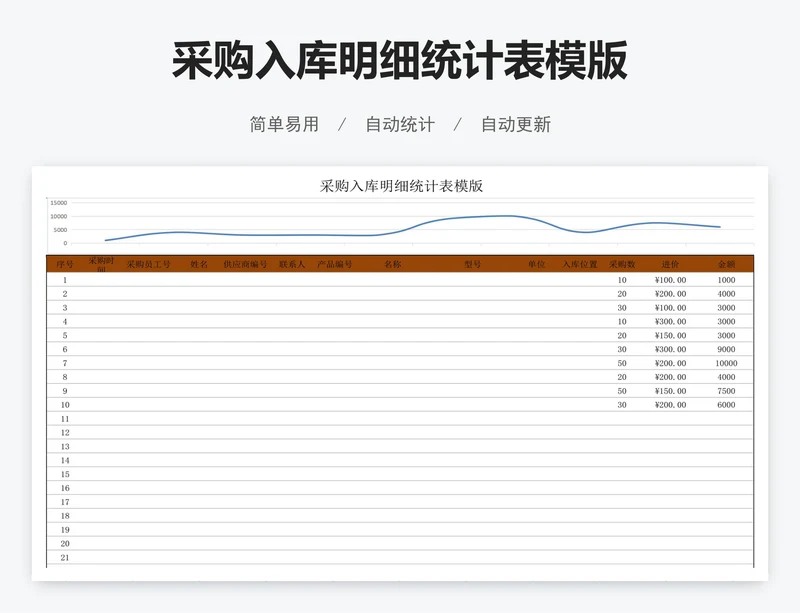Select the 10000 amount cell in row 7

(726, 363)
